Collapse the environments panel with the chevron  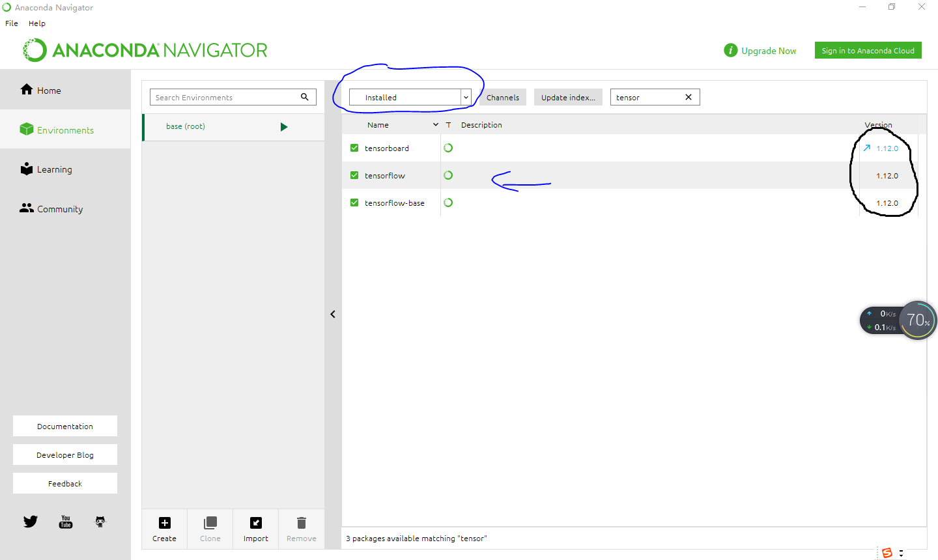point(333,314)
